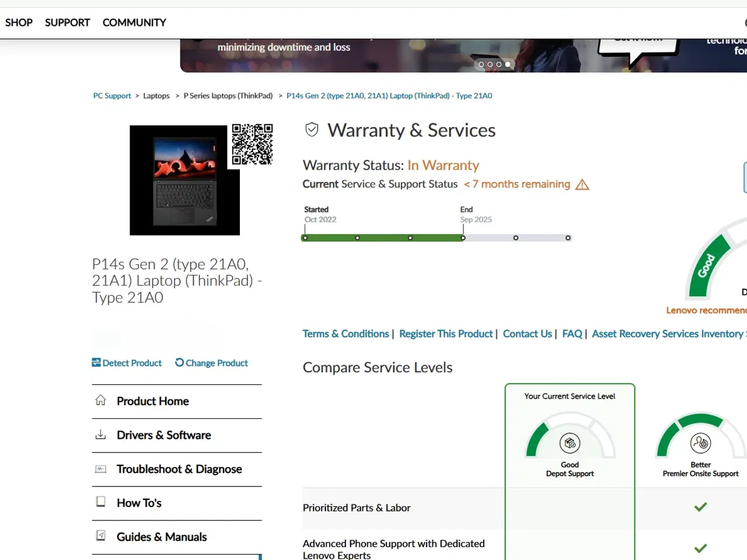Click the Troubleshoot & Diagnose icon
The height and width of the screenshot is (560, 747).
click(100, 468)
